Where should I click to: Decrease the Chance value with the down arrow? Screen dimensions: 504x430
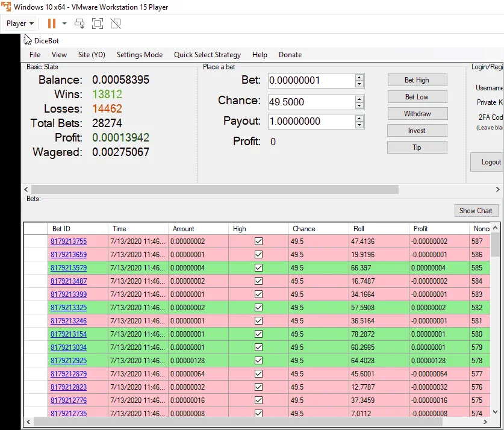click(359, 105)
